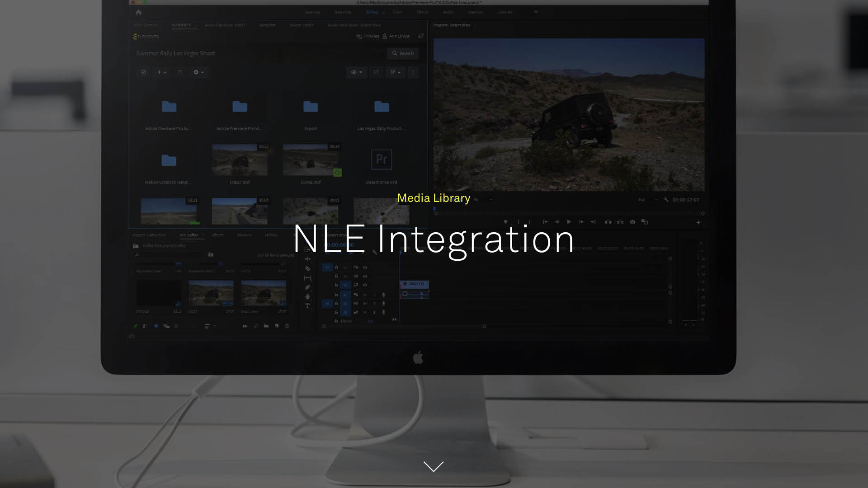Switch to the Color workspace tab

(x=397, y=12)
